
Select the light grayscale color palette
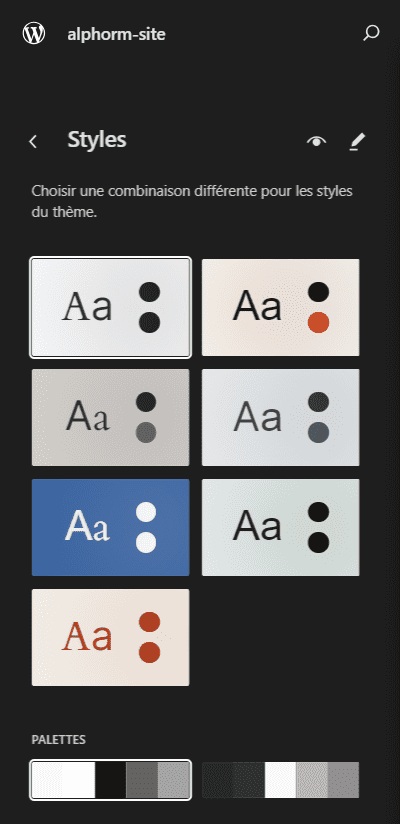[x=110, y=780]
